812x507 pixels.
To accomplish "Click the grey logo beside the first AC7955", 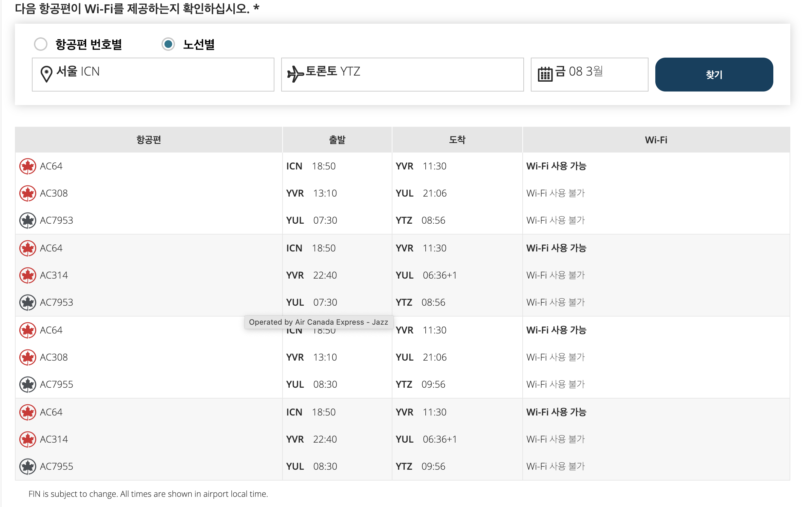I will pos(28,385).
